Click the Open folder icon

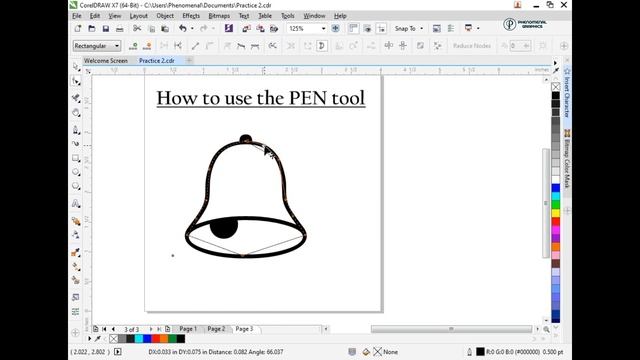92,29
